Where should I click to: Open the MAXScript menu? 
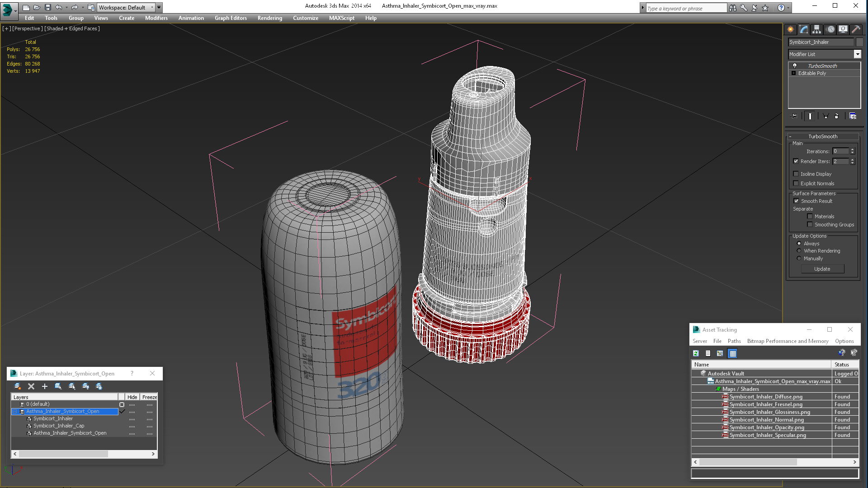tap(342, 18)
